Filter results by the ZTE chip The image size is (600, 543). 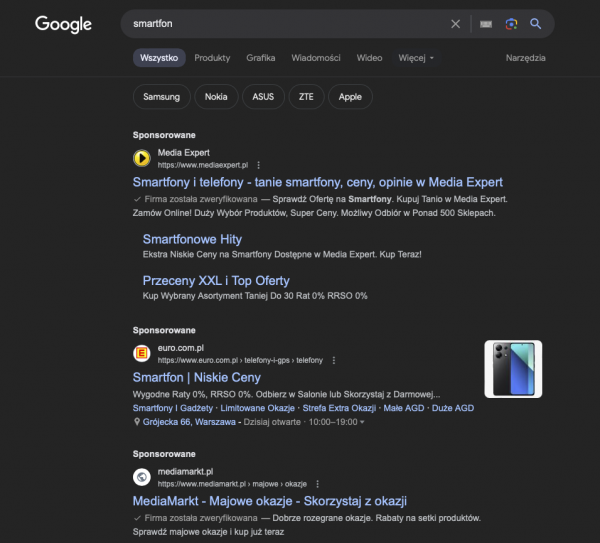click(x=306, y=97)
